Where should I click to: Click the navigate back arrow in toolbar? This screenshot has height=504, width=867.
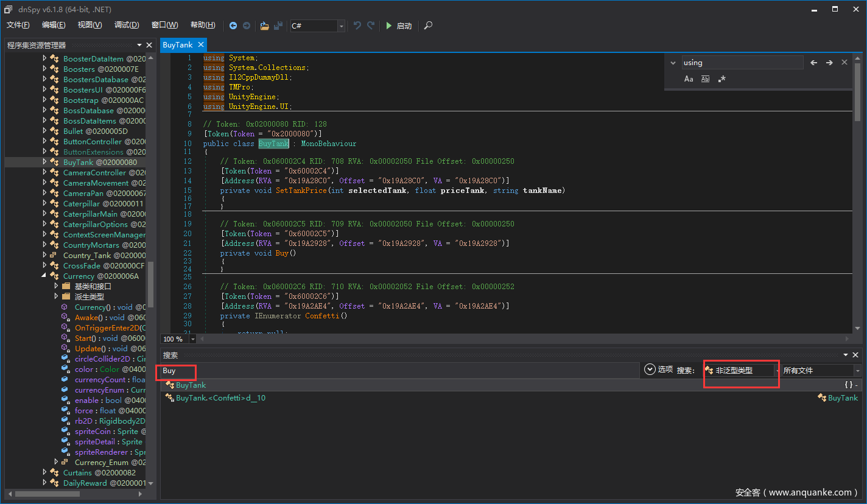click(x=233, y=26)
